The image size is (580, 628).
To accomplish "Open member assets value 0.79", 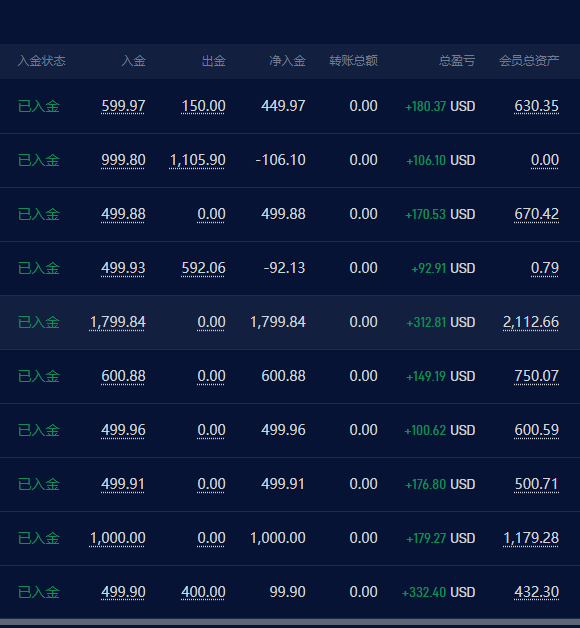I will pos(545,268).
